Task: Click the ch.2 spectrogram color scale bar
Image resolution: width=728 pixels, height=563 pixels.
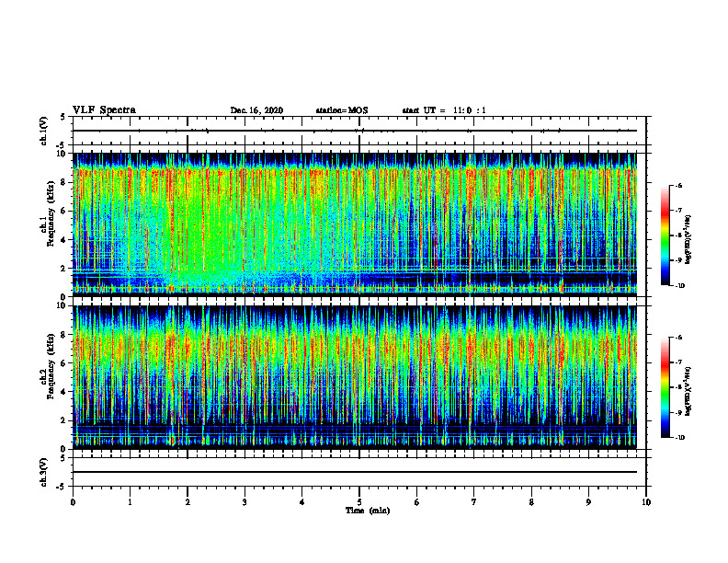Action: tap(665, 387)
